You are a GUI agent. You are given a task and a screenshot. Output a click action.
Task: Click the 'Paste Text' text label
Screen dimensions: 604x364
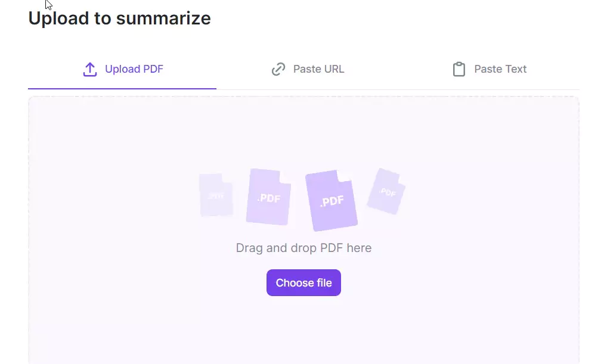click(500, 69)
